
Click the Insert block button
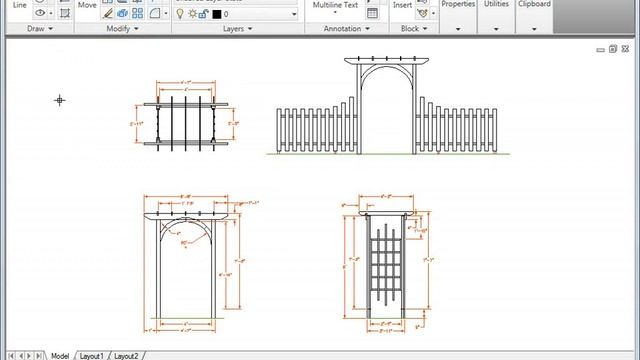click(x=402, y=5)
